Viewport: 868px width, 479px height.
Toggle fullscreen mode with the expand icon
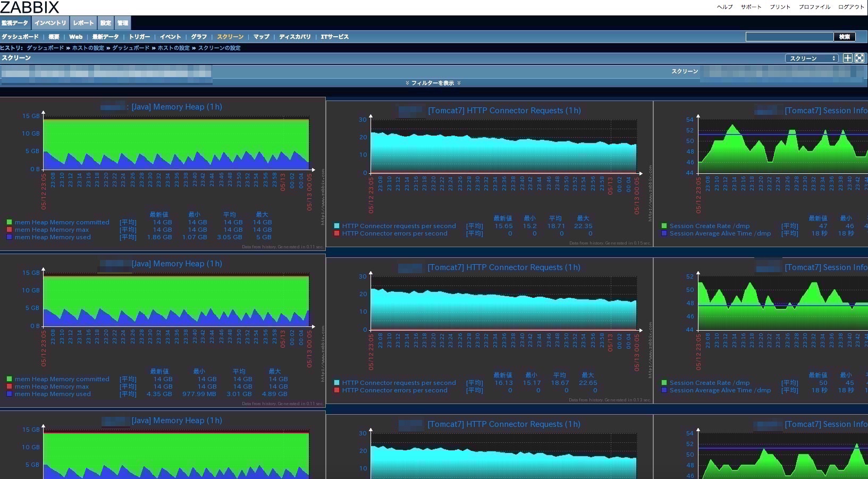point(859,58)
